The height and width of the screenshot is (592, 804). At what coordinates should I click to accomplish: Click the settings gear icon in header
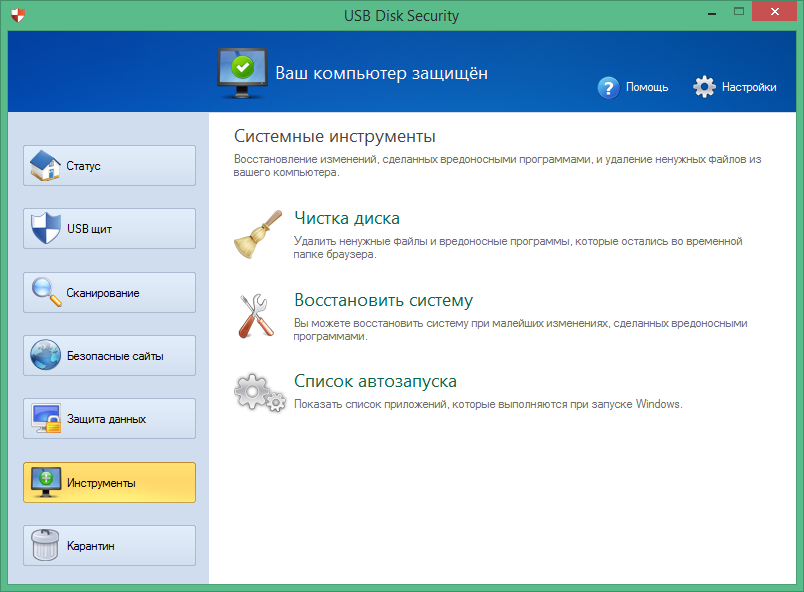[x=705, y=87]
